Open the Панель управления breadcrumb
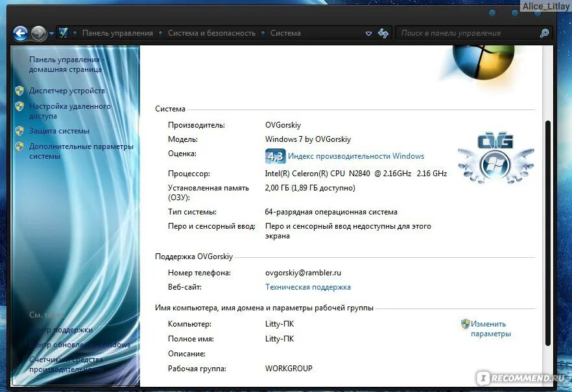The image size is (572, 392). (117, 33)
